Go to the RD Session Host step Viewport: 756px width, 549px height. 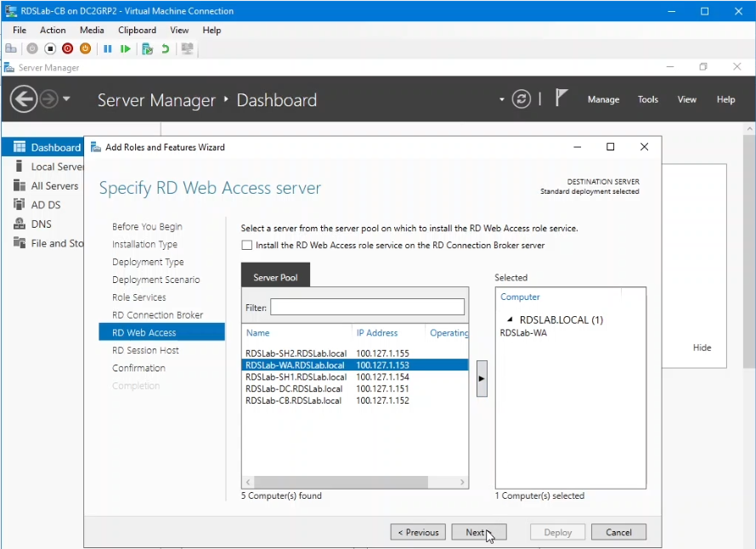(x=145, y=350)
